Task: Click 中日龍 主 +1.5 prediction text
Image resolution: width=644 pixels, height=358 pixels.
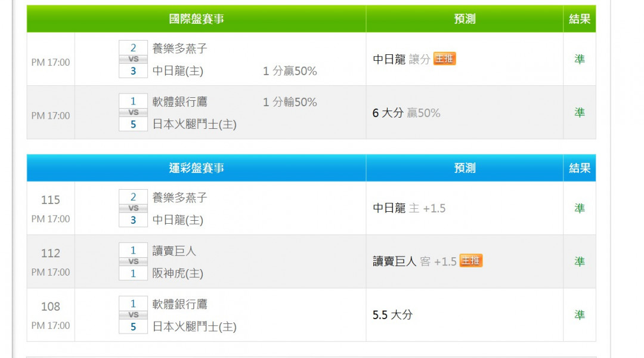Action: point(409,208)
